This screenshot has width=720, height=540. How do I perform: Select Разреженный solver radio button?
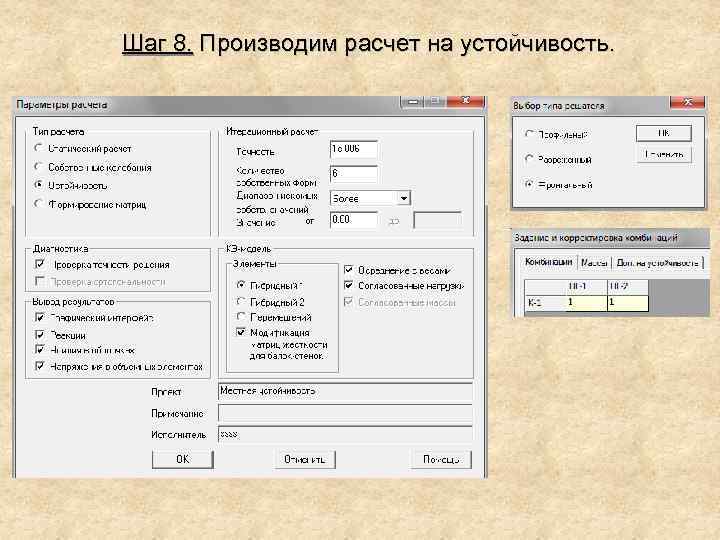tap(529, 159)
